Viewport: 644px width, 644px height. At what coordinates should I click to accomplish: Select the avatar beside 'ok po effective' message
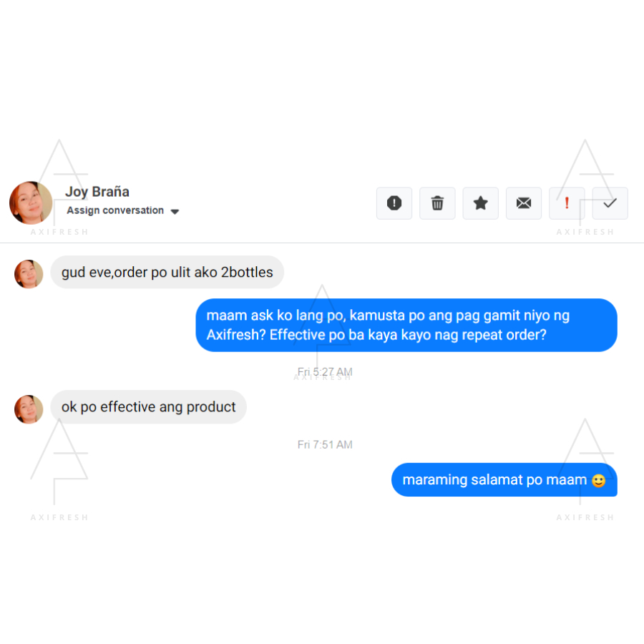29,409
